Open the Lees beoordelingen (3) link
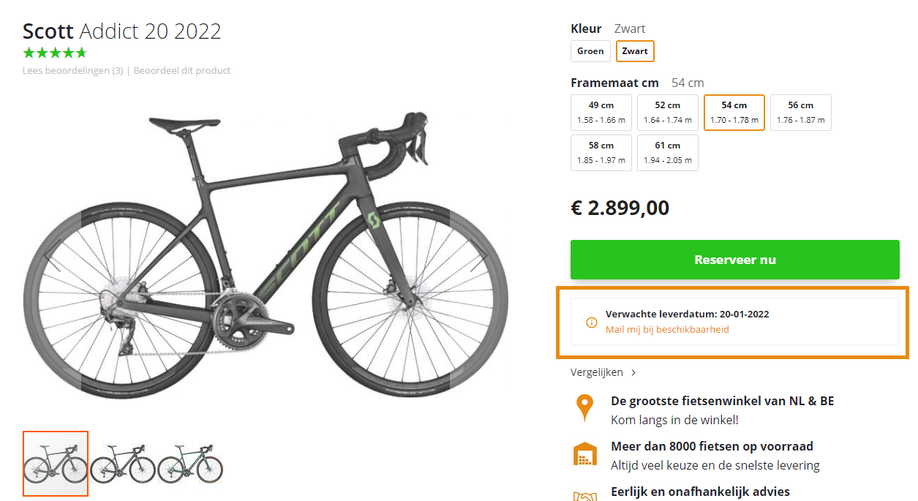 pyautogui.click(x=73, y=71)
